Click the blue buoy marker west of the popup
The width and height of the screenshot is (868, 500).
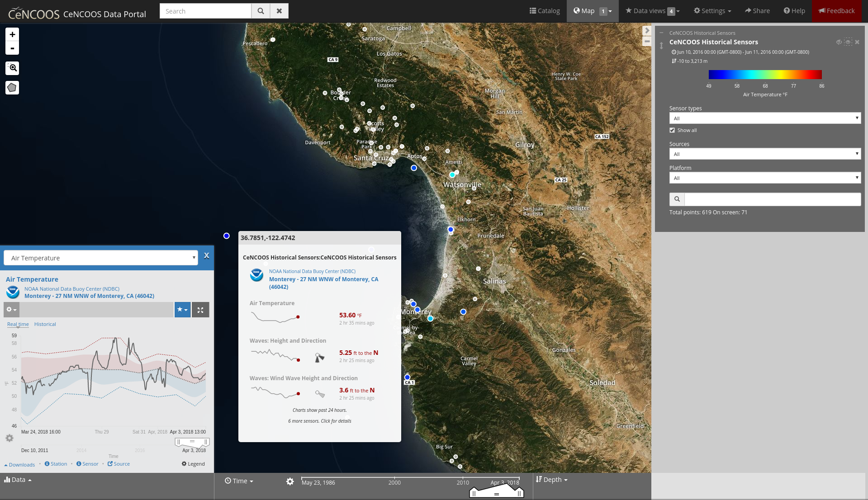[x=227, y=236]
